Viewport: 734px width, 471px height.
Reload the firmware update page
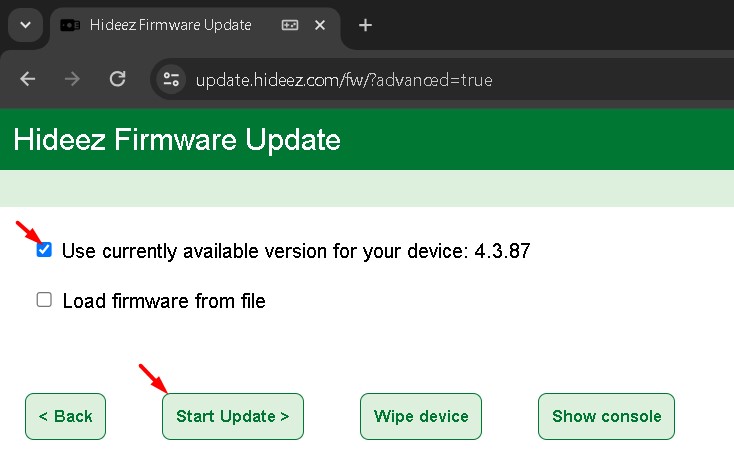point(117,79)
